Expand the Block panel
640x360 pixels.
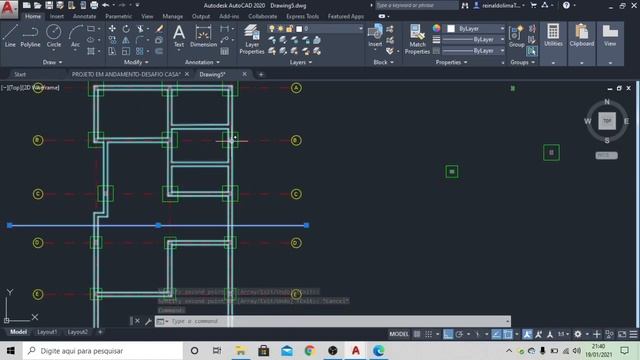[x=383, y=62]
